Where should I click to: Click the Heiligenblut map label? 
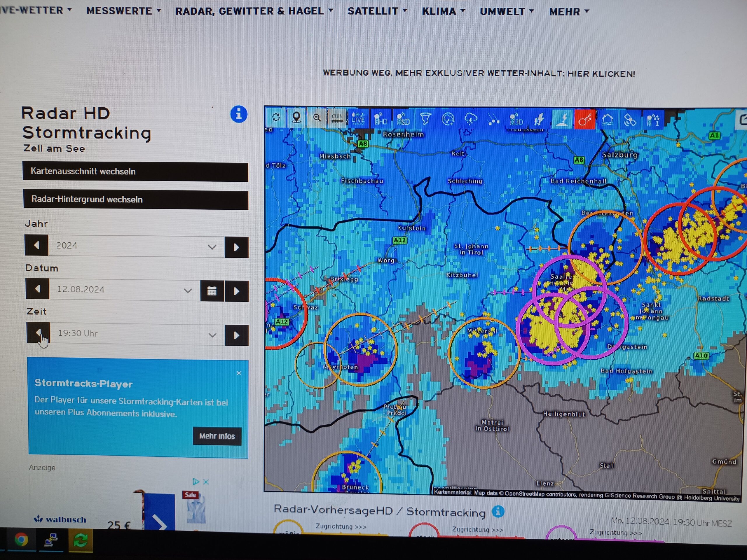click(564, 414)
